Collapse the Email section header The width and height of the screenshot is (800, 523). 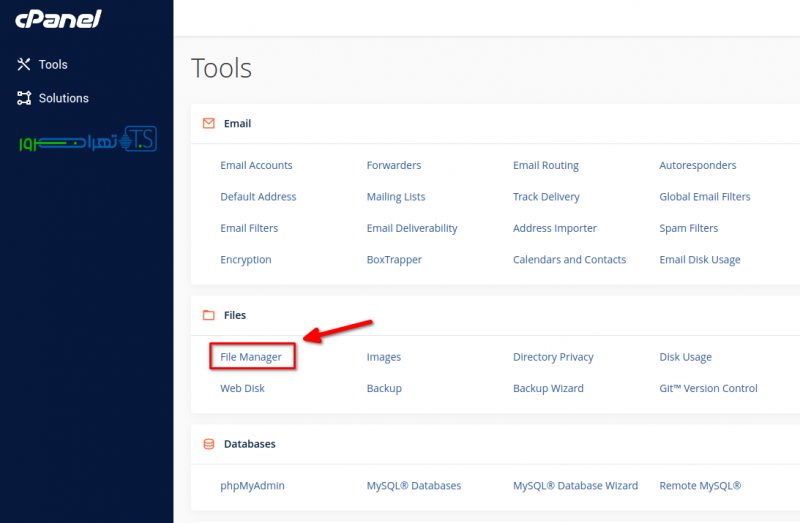pos(238,124)
